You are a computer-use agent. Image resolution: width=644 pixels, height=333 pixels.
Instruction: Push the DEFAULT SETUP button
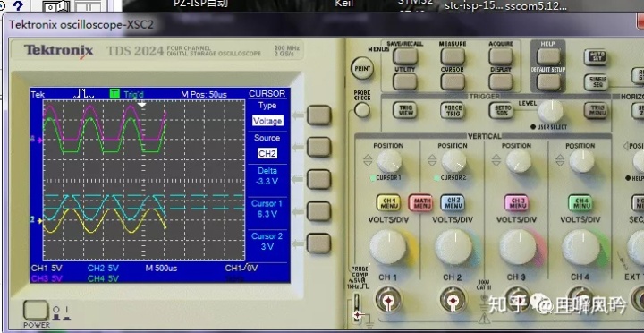pos(548,81)
